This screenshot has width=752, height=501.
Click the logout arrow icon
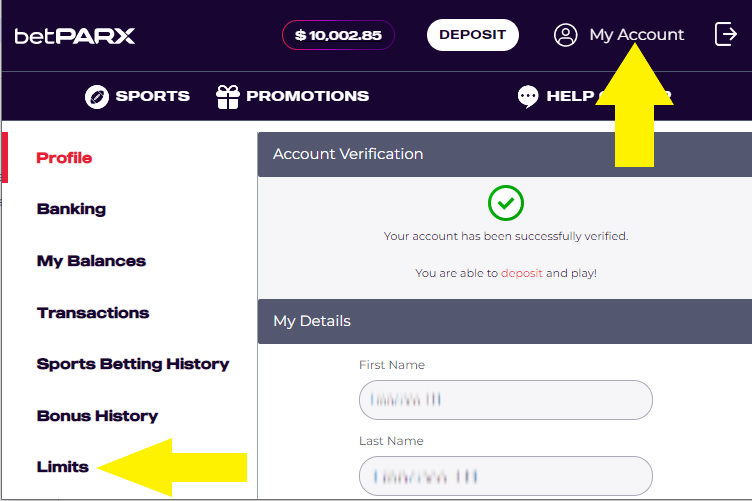[726, 34]
